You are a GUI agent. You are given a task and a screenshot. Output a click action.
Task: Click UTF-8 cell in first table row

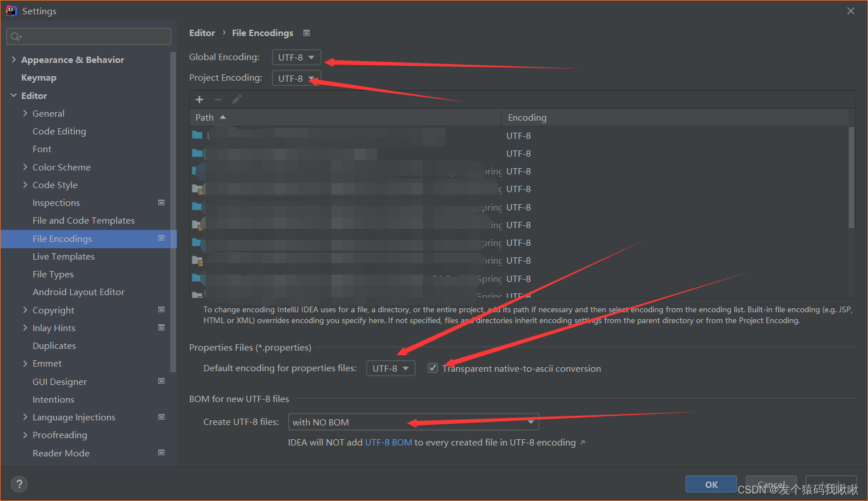point(518,136)
